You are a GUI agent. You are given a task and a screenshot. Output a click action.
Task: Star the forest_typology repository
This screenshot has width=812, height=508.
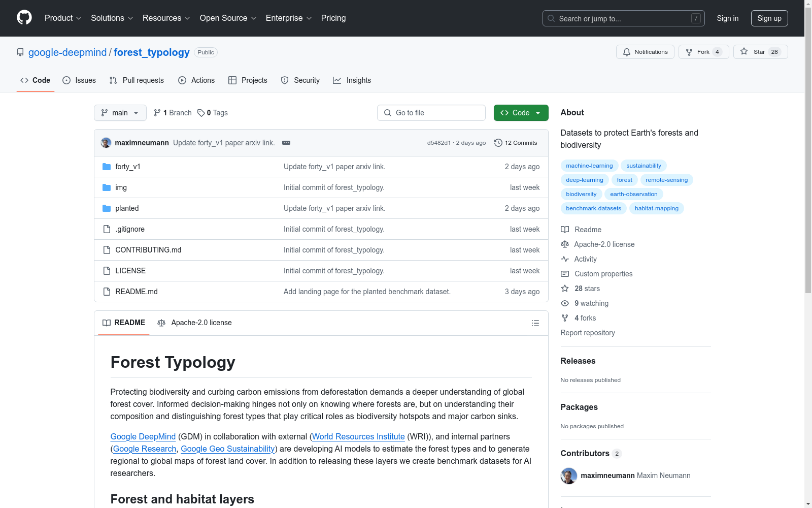pos(760,52)
